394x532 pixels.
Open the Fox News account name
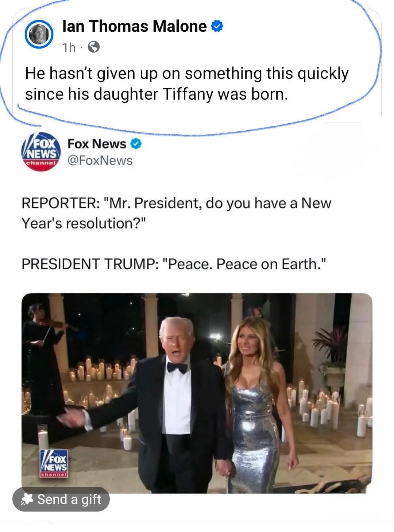pos(97,144)
